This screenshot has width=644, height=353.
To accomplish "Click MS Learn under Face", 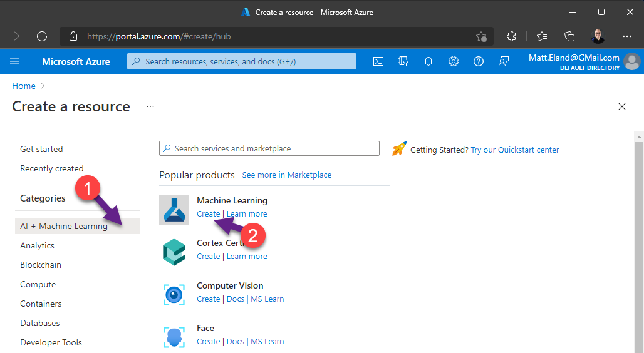I will tap(267, 342).
